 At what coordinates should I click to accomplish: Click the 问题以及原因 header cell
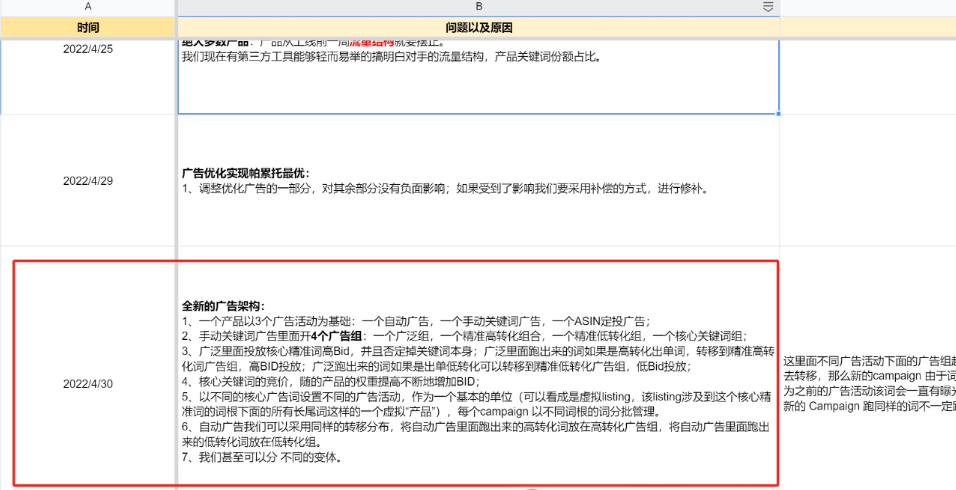tap(478, 27)
